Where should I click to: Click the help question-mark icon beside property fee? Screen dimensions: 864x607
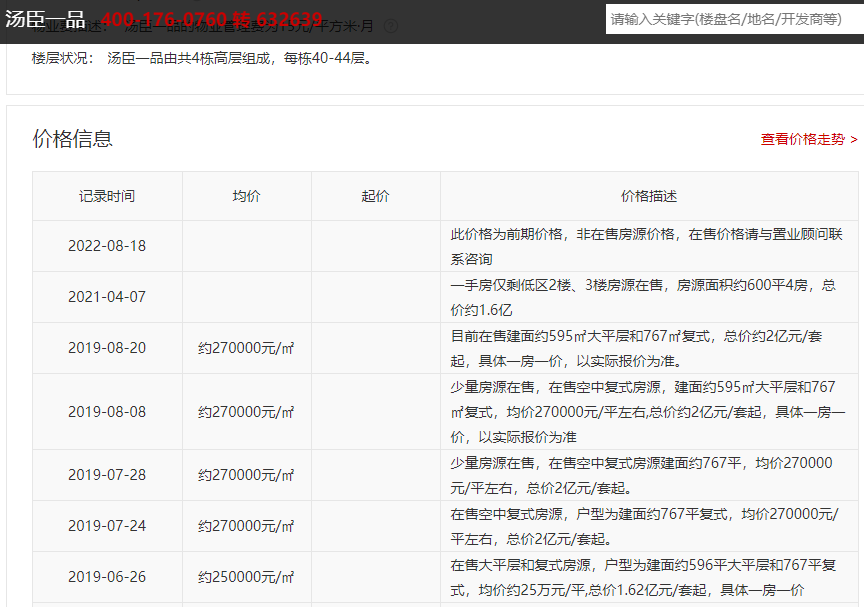391,27
